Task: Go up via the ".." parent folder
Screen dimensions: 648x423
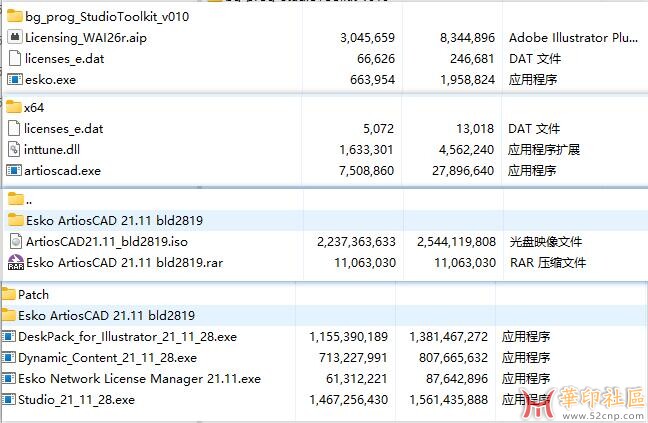Action: click(28, 200)
